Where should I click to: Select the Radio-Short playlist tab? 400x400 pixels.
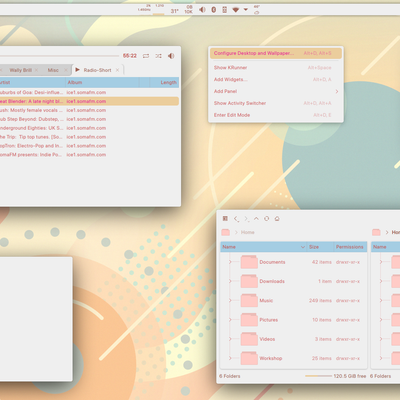[97, 70]
